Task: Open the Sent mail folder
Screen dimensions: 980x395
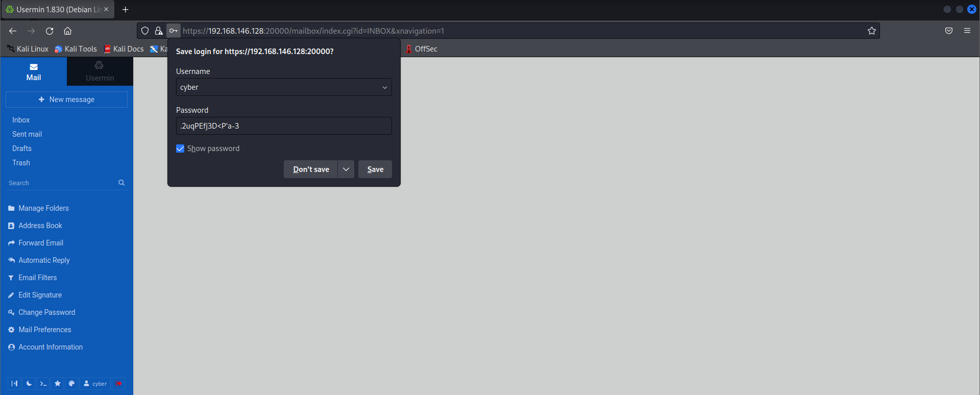Action: pos(27,134)
